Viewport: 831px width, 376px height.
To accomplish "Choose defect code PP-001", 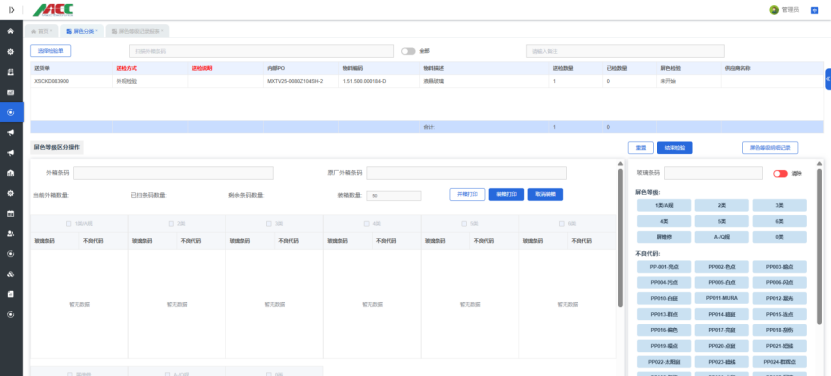I will click(664, 267).
